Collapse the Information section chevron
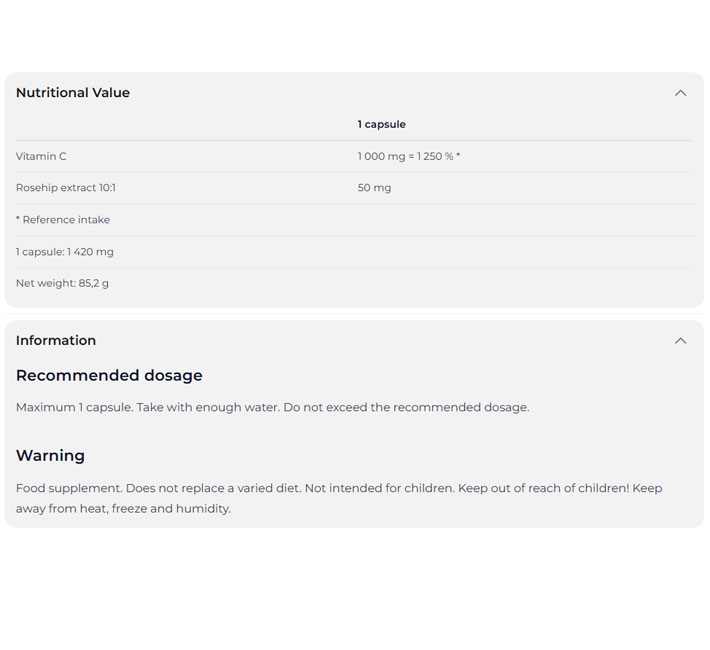Screen dimensions: 710x650 pos(680,341)
